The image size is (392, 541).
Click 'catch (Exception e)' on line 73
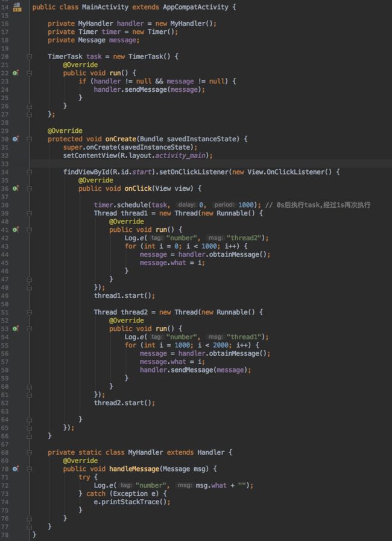tap(122, 494)
